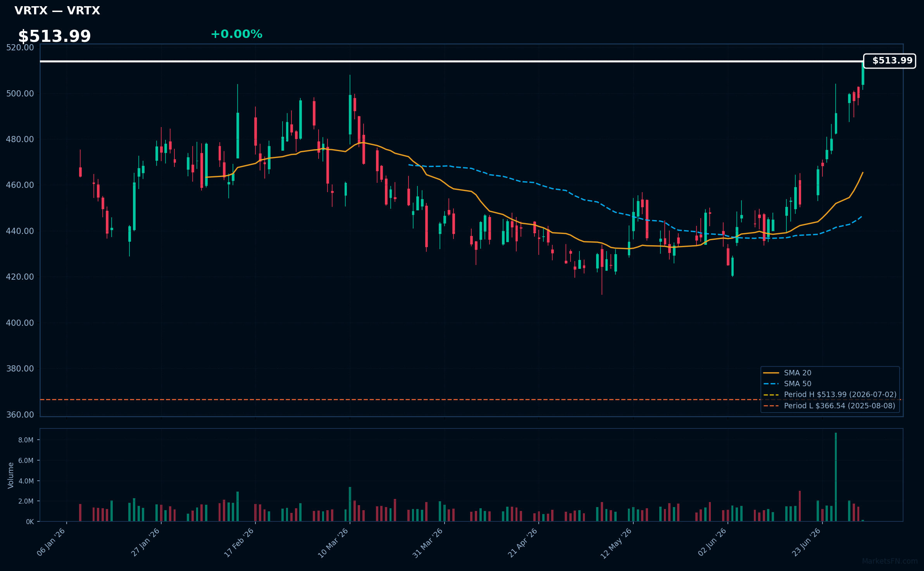
Task: Click the VRTX — VRTX chart title
Action: click(x=57, y=11)
